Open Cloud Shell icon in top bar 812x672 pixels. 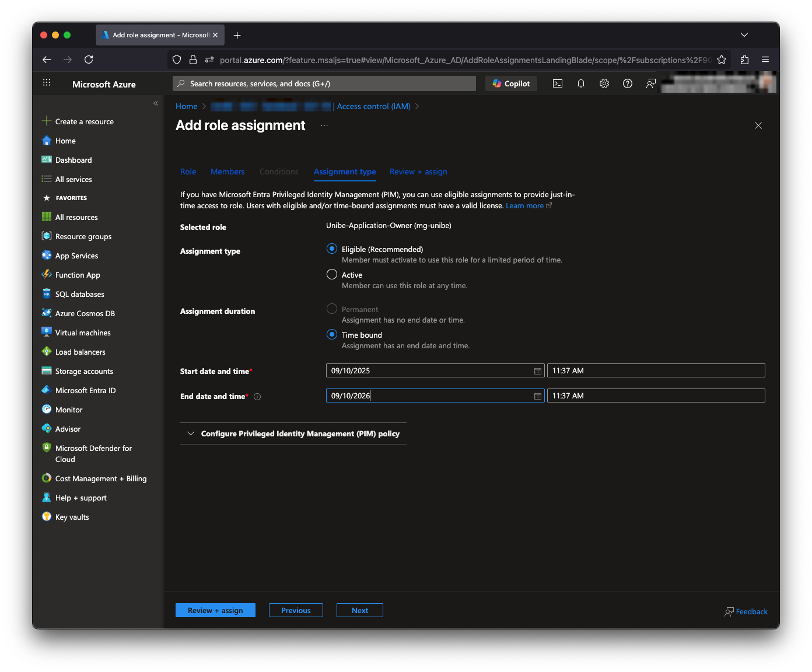[558, 83]
